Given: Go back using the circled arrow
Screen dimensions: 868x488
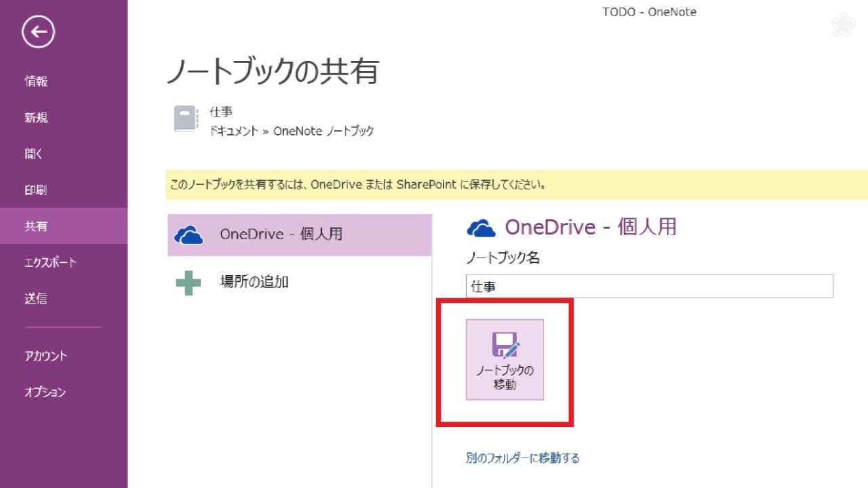Looking at the screenshot, I should (x=38, y=31).
